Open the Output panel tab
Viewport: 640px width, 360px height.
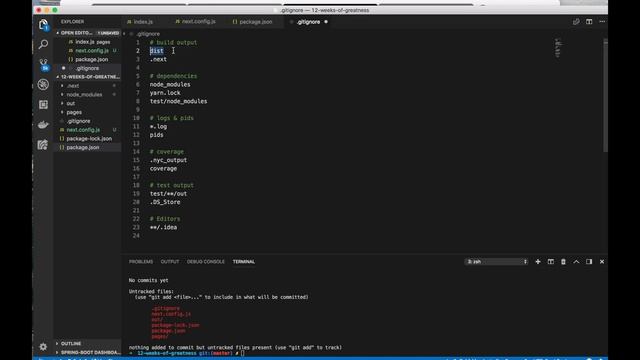[170, 262]
